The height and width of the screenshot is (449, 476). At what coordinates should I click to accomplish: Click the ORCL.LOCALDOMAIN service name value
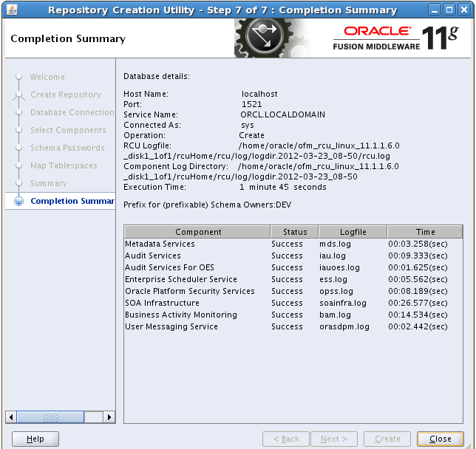click(282, 114)
